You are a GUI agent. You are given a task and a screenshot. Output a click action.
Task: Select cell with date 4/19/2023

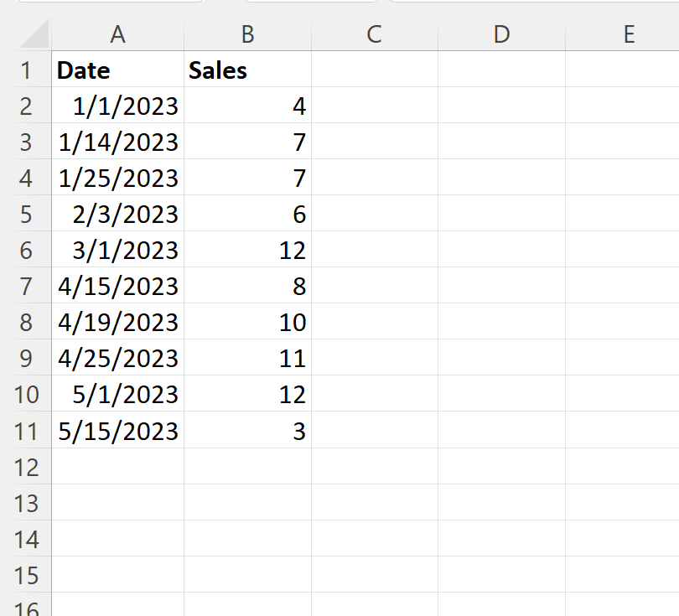pos(118,322)
